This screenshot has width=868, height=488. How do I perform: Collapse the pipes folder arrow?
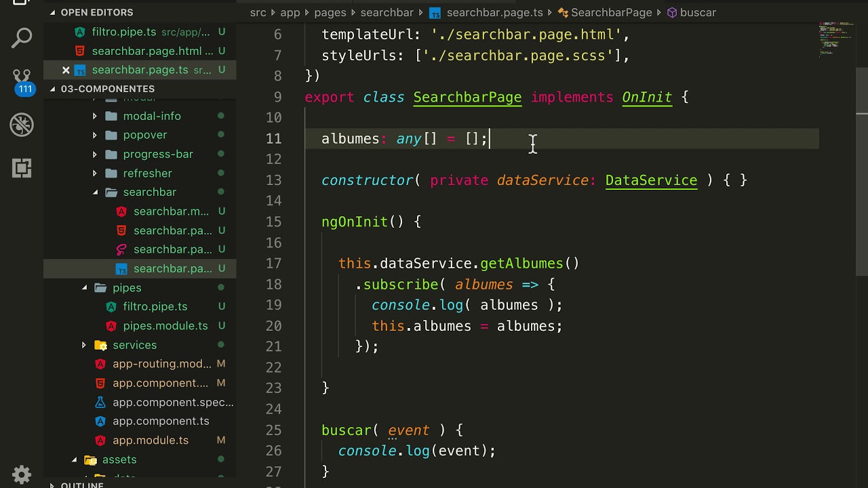pyautogui.click(x=84, y=287)
